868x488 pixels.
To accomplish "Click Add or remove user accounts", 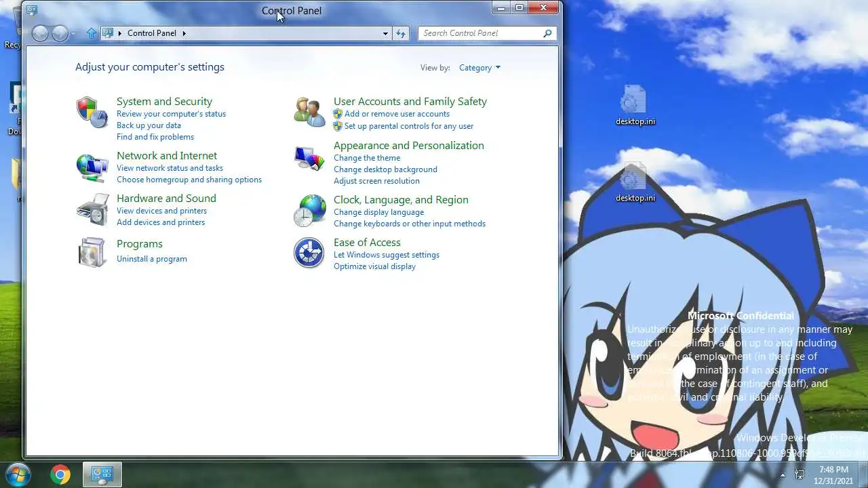I will [x=397, y=114].
